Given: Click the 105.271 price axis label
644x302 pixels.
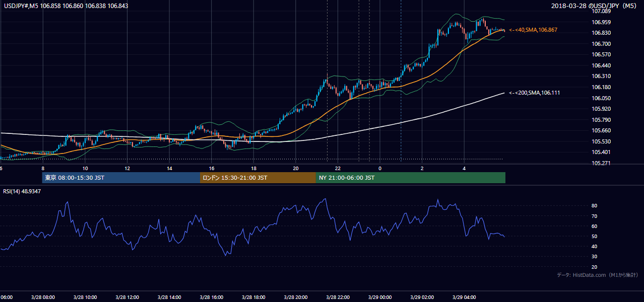Looking at the screenshot, I should (x=601, y=163).
